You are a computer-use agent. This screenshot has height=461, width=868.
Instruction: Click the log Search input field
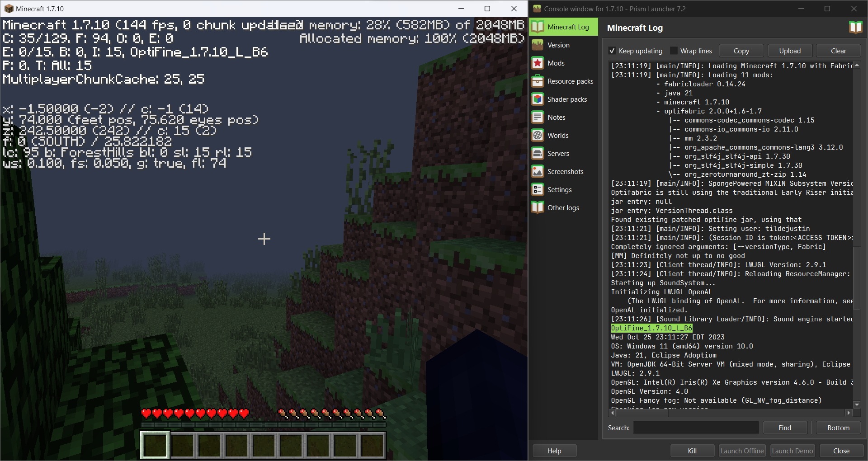click(x=696, y=428)
